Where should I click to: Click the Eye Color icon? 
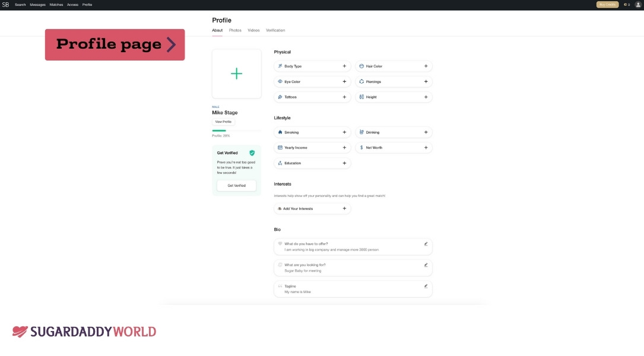point(280,81)
